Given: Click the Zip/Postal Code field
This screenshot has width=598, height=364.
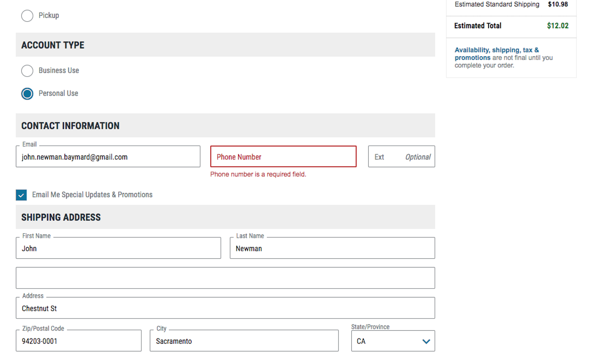Looking at the screenshot, I should [x=78, y=341].
